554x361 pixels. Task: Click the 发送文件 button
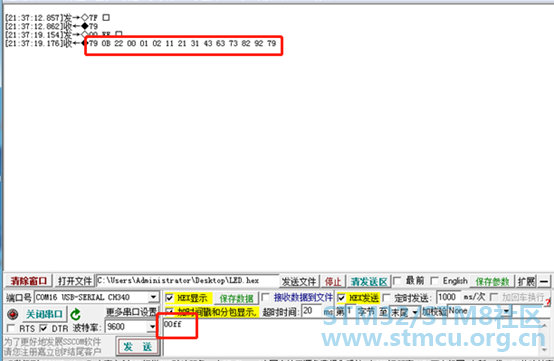tap(299, 282)
